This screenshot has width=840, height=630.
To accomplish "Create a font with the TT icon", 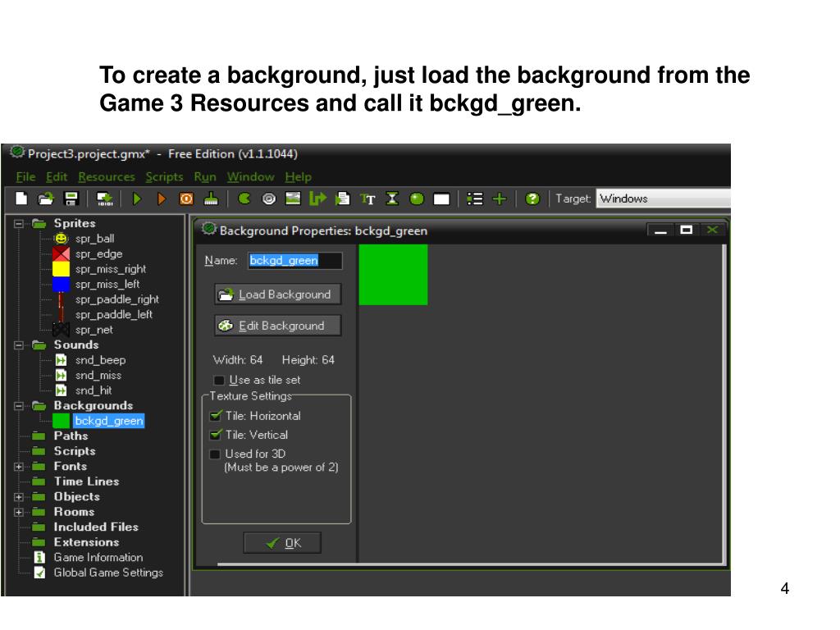I will (x=367, y=199).
